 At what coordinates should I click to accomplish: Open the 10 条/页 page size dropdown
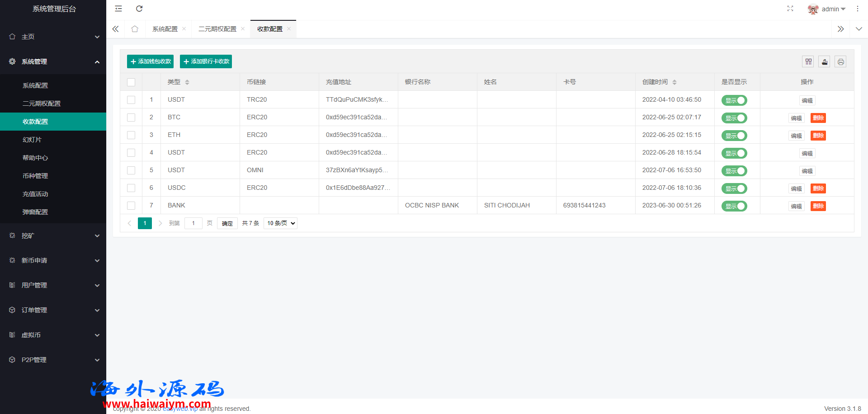tap(280, 223)
